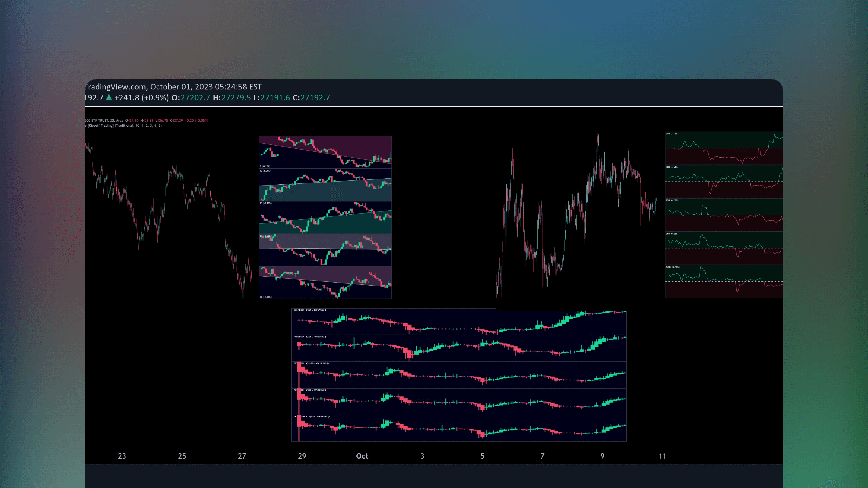Select the '5 (-0.28%)' pane label

[x=265, y=166]
